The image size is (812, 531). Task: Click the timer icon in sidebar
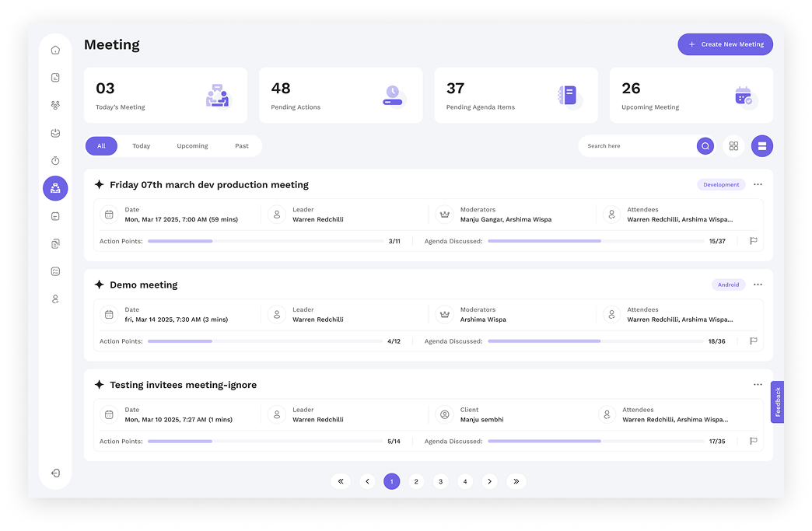tap(55, 160)
